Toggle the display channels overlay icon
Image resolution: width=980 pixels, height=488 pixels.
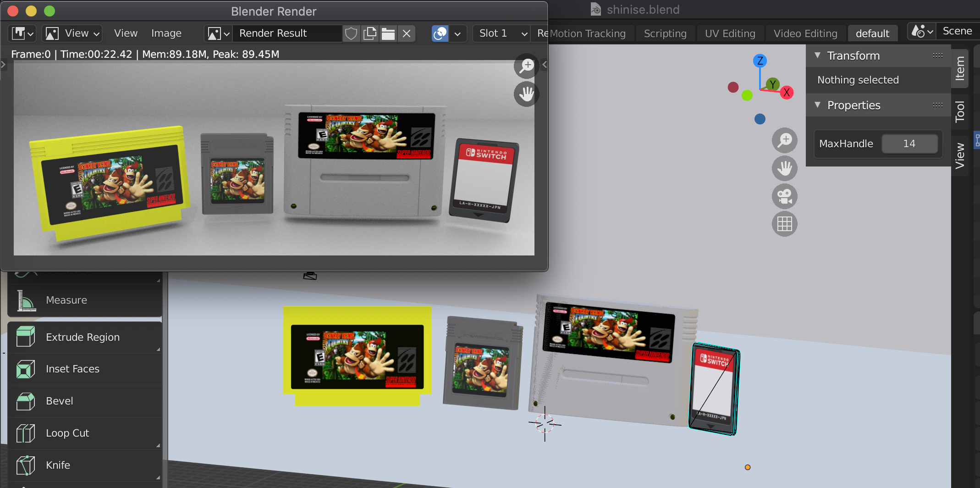coord(440,33)
